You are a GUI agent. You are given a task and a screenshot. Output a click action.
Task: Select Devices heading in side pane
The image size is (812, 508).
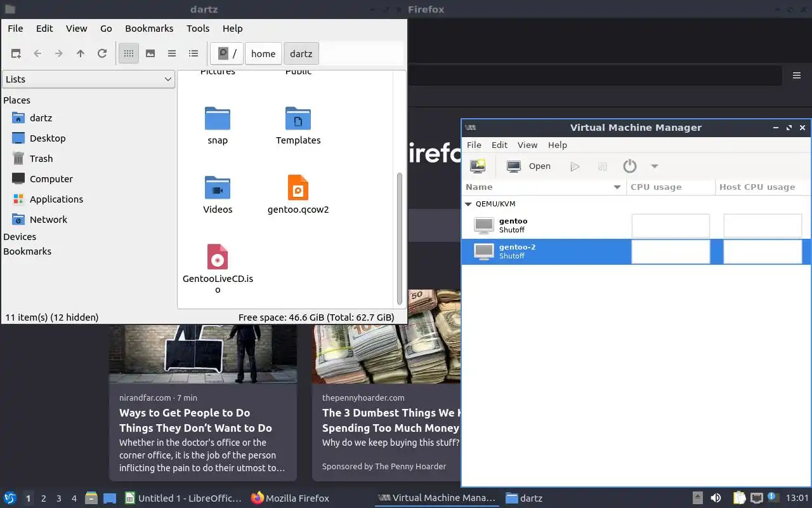[20, 237]
